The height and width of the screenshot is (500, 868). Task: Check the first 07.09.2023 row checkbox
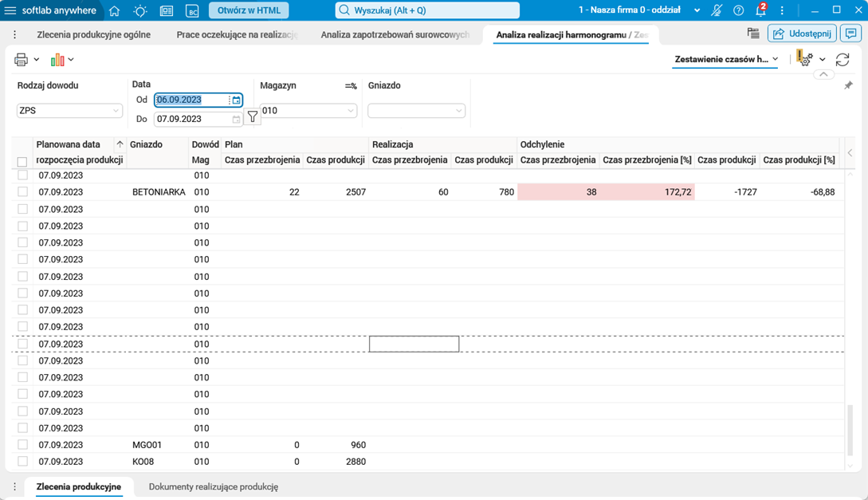22,175
